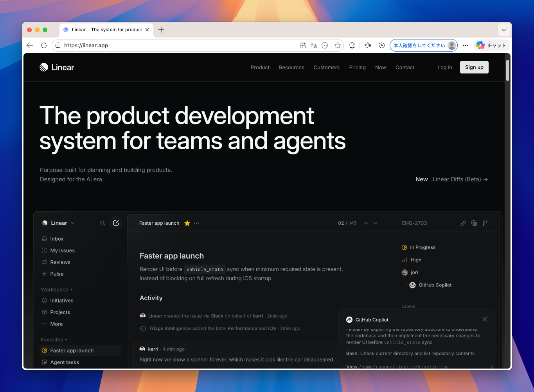Screen dimensions: 534x392
Task: Click the Sign up button
Action: coord(474,67)
